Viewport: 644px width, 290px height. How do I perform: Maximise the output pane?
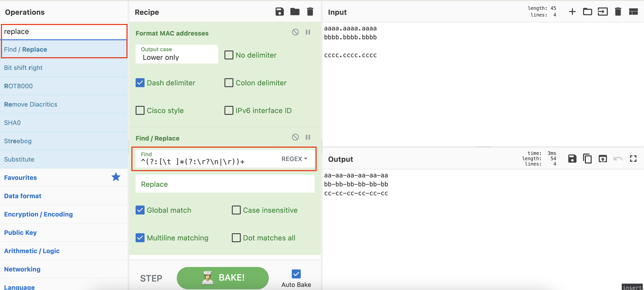click(x=633, y=159)
